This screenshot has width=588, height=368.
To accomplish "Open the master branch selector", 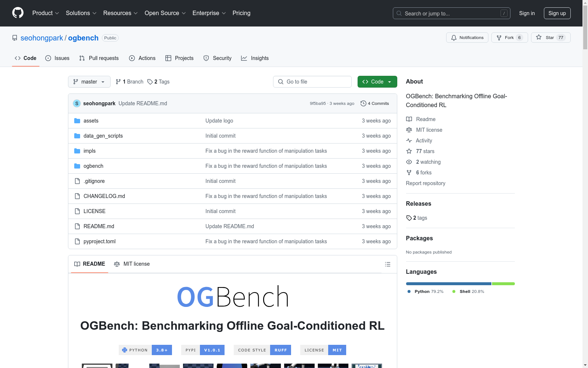I will pyautogui.click(x=89, y=82).
